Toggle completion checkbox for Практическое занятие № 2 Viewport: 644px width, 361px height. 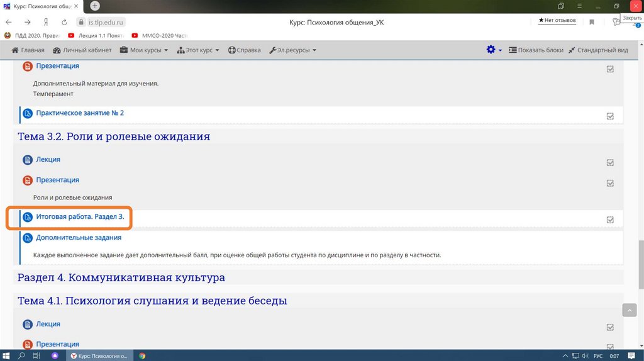(610, 116)
